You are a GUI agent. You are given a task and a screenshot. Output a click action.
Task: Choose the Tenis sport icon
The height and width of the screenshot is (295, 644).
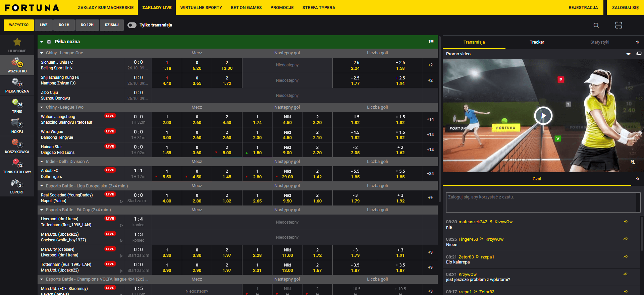coord(17,106)
